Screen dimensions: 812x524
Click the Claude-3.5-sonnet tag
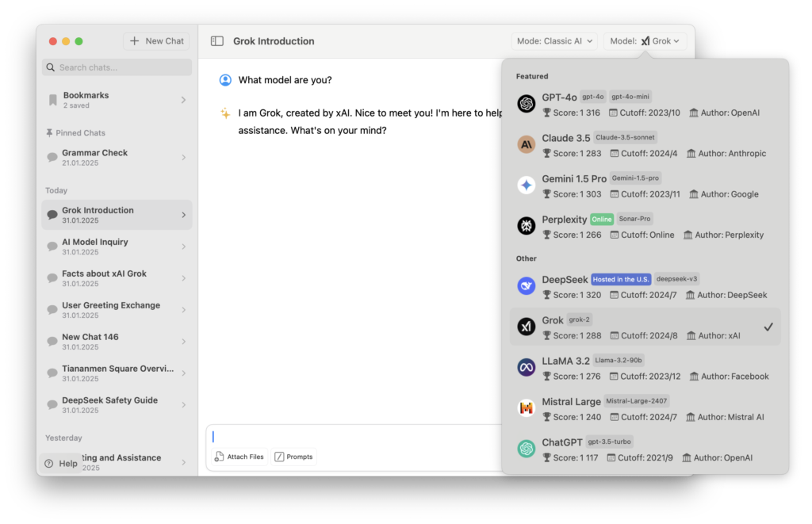625,137
